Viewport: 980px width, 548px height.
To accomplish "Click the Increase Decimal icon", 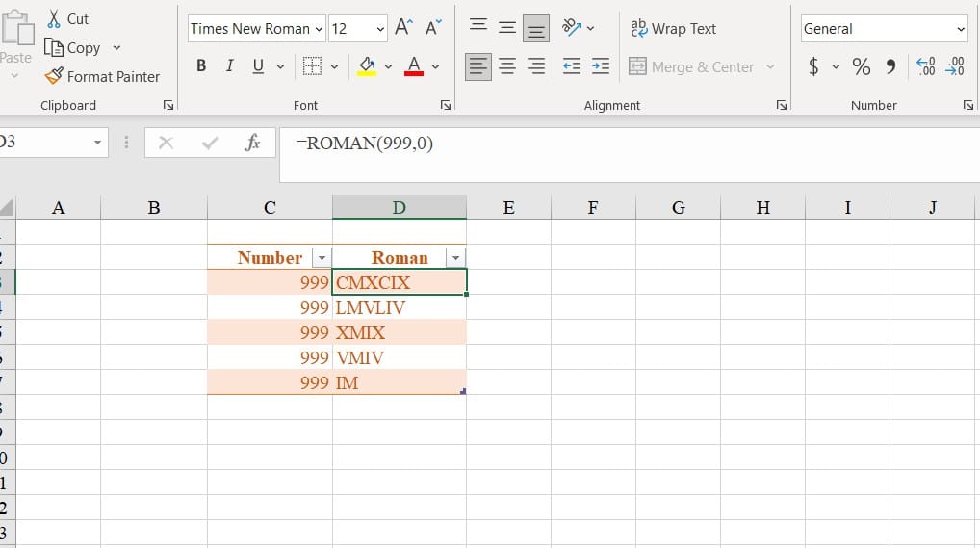I will [926, 66].
